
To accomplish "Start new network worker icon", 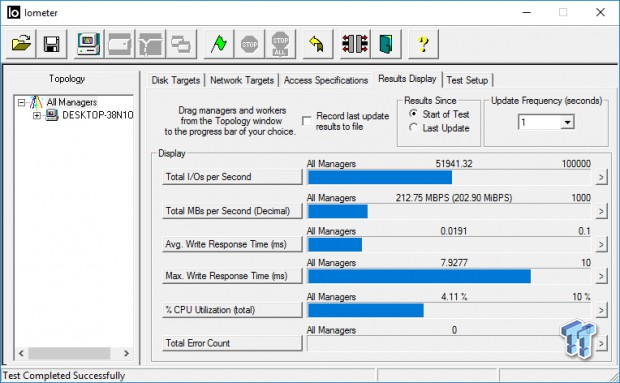I will (x=150, y=43).
